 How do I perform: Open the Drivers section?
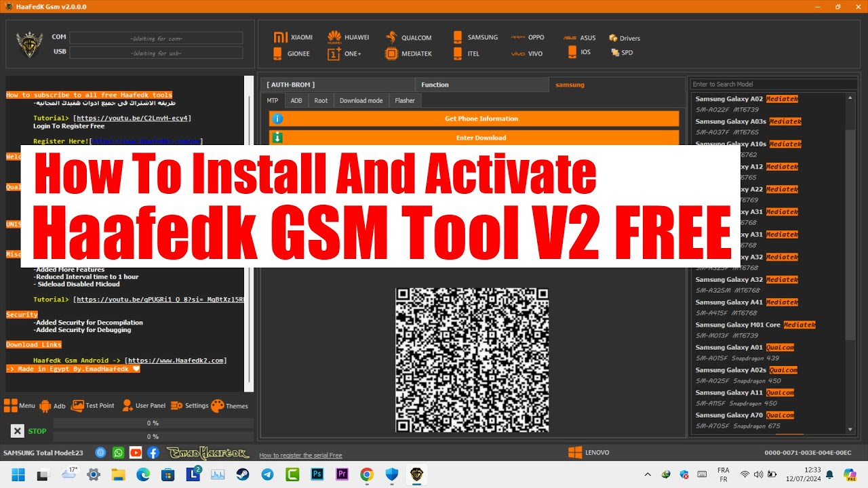[x=625, y=38]
